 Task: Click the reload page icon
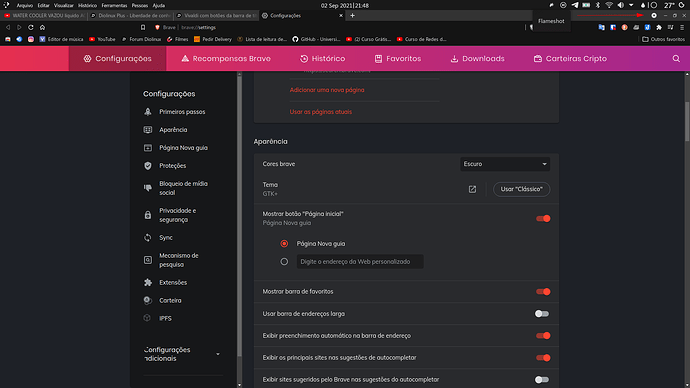[31, 27]
